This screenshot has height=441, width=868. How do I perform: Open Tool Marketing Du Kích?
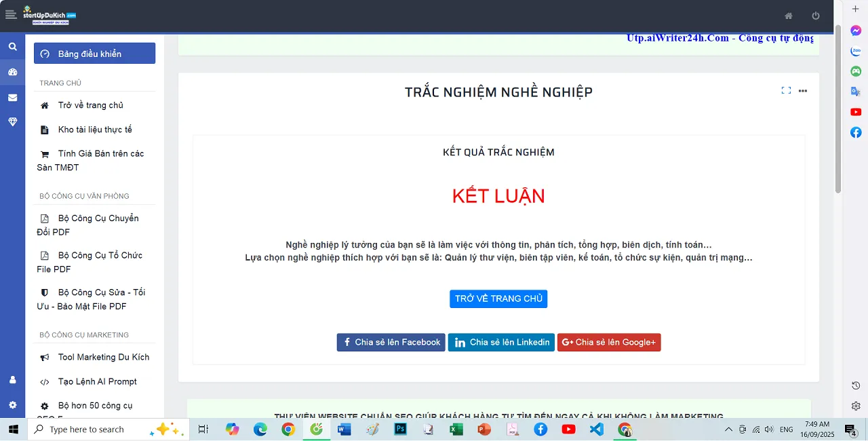coord(94,357)
